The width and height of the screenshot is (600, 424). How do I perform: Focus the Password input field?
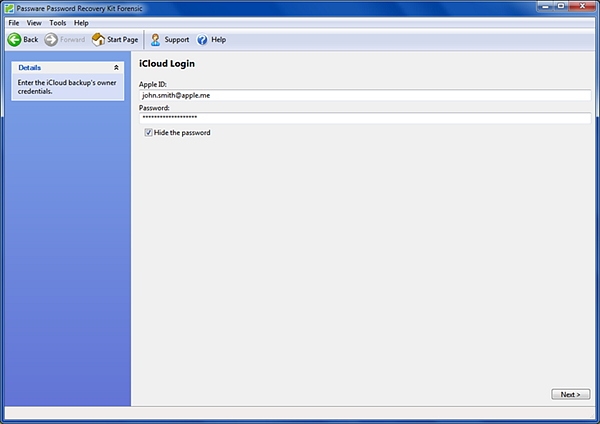click(365, 117)
